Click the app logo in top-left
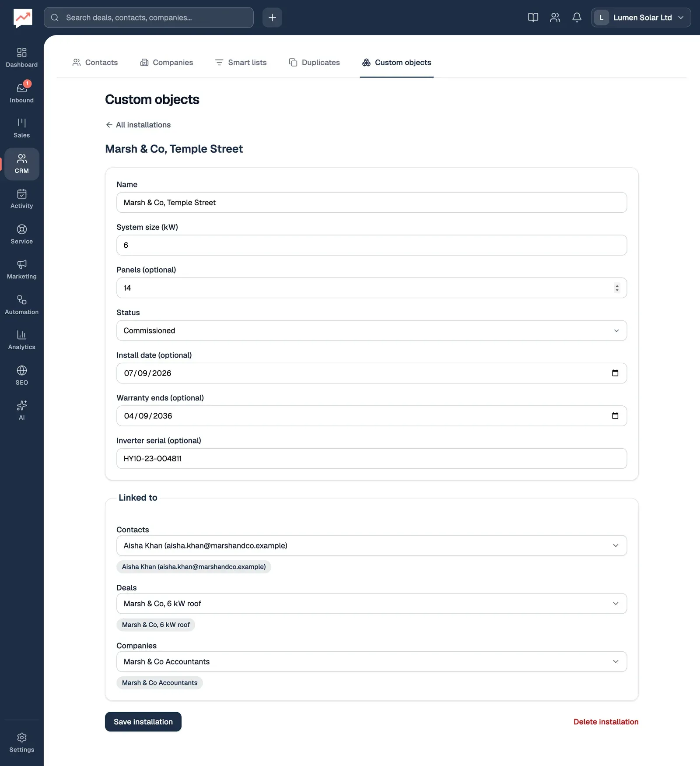The width and height of the screenshot is (700, 766). coord(23,18)
